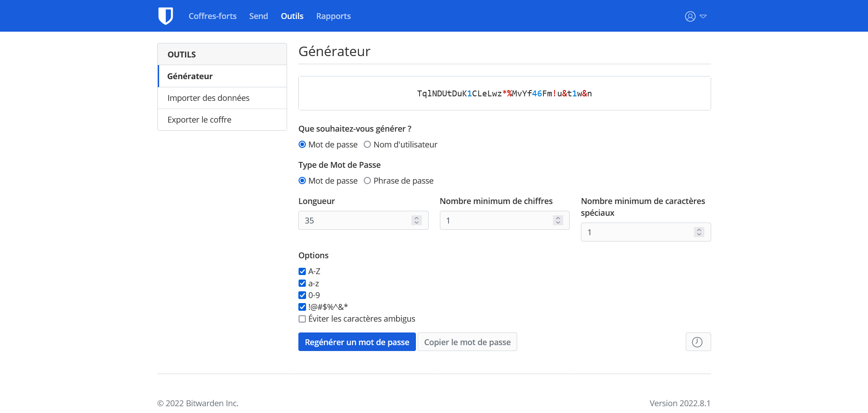Viewport: 868px width, 413px height.
Task: Go to the Send page
Action: tap(258, 16)
